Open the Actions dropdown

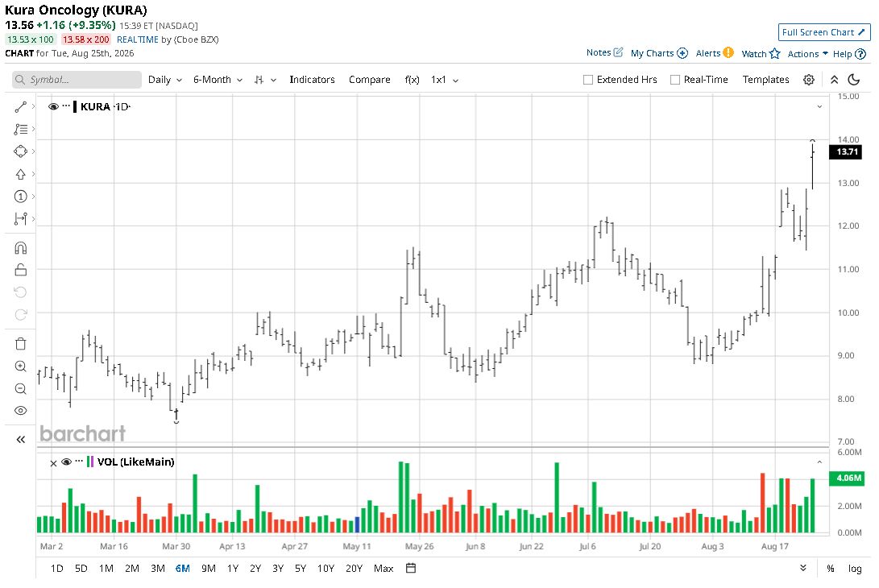[807, 54]
